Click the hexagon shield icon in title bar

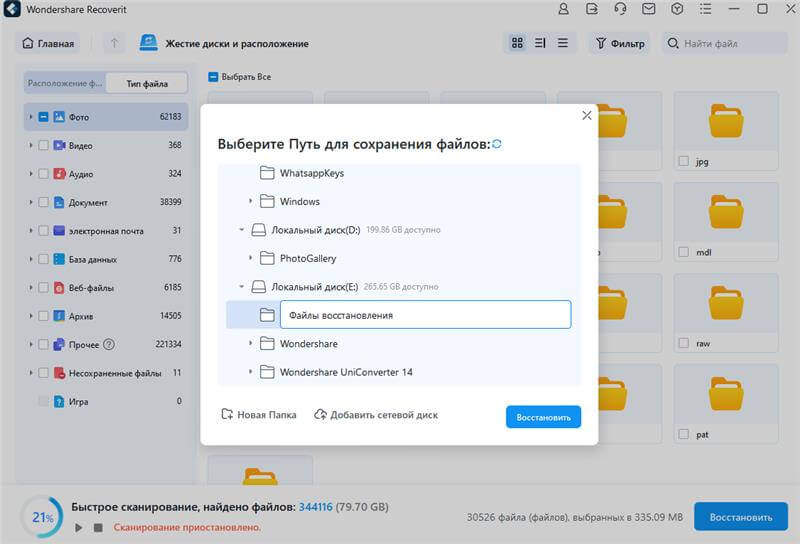tap(677, 9)
